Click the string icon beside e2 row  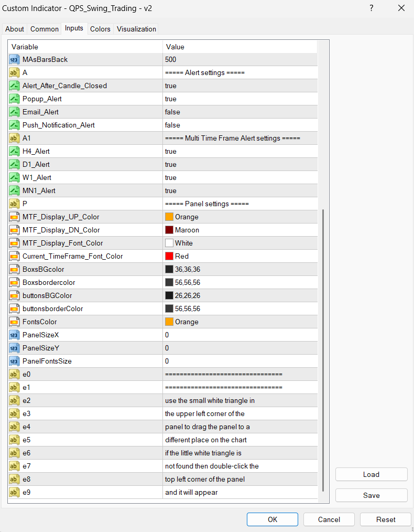click(x=14, y=400)
